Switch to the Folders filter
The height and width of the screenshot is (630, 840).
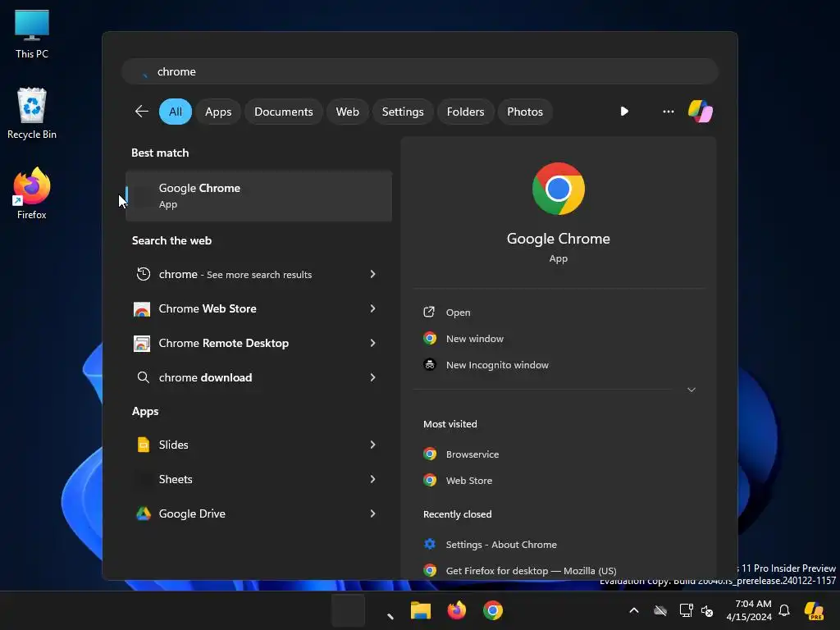coord(465,112)
